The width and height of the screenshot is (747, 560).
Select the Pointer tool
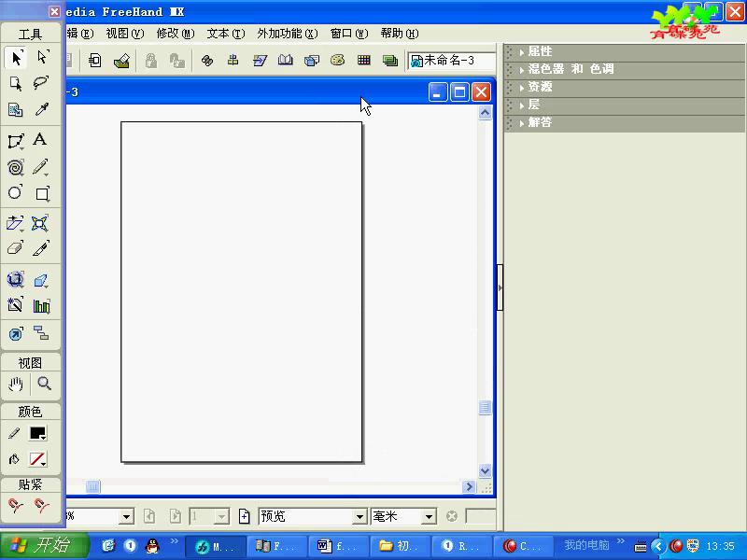(16, 58)
